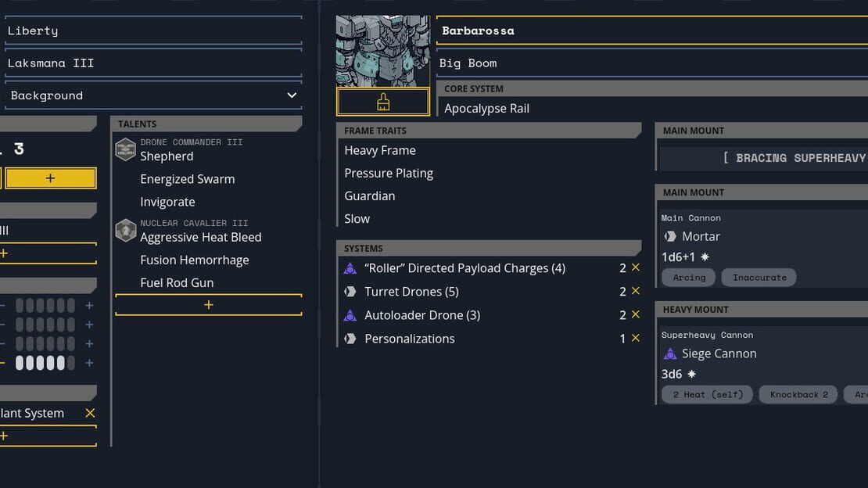This screenshot has height=488, width=868.
Task: Click the Nuclear Cavalier talent hexagon icon
Action: coord(126,231)
